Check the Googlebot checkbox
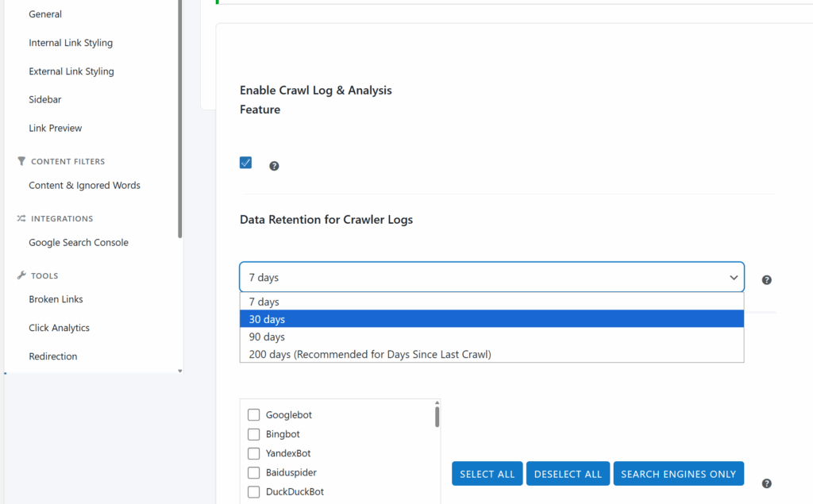The image size is (813, 504). coord(253,415)
